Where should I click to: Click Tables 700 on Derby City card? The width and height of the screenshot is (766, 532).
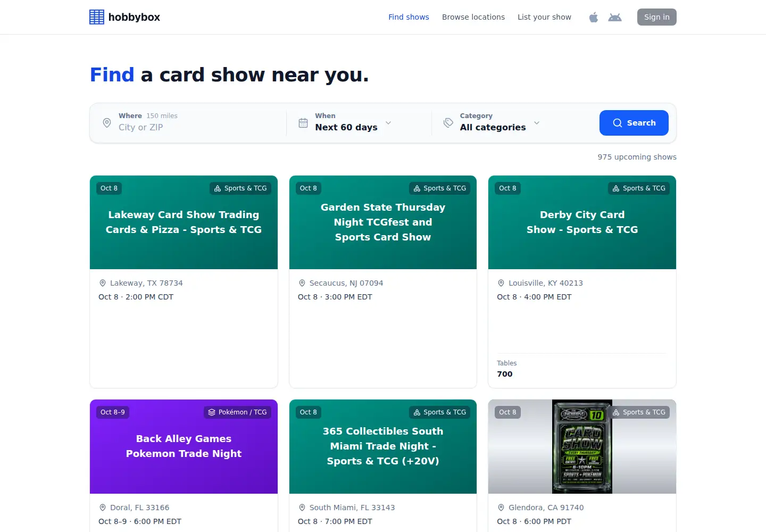[507, 369]
